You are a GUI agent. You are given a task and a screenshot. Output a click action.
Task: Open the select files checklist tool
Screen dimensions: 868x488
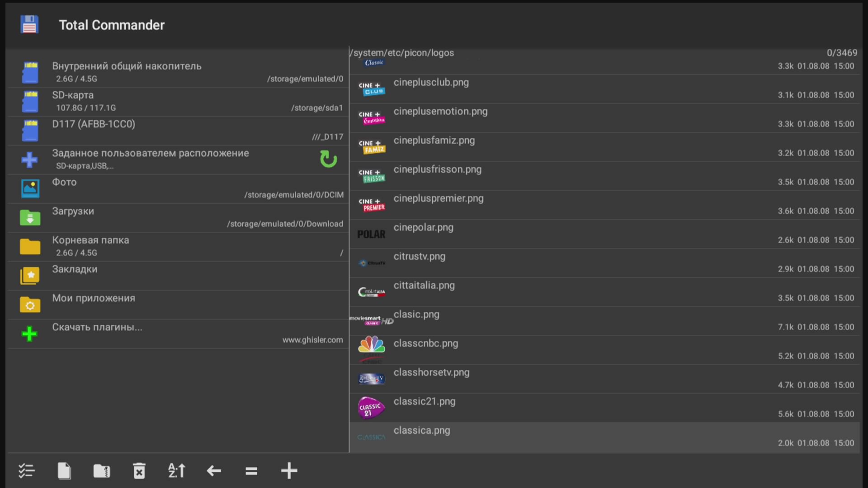tap(27, 471)
